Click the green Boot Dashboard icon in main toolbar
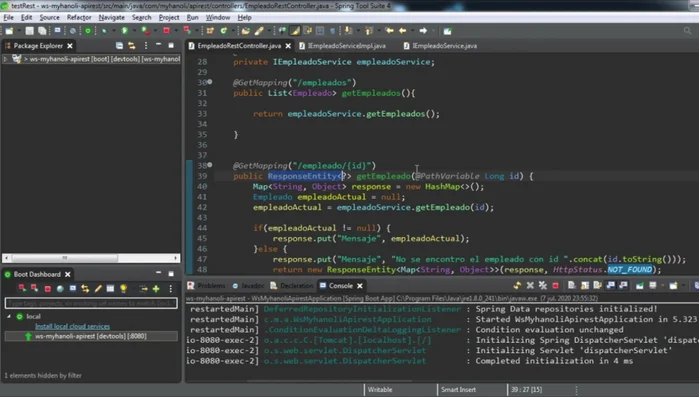This screenshot has width=699, height=397. [88, 31]
